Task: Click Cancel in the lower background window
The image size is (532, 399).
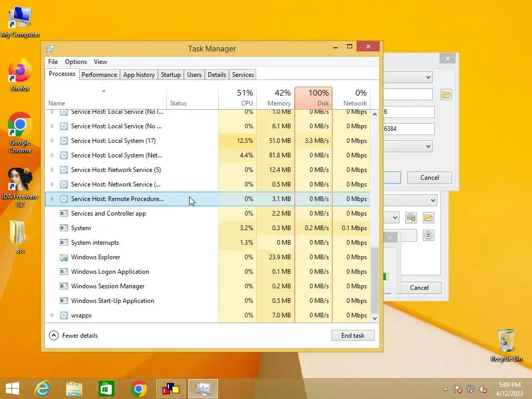Action: (419, 288)
